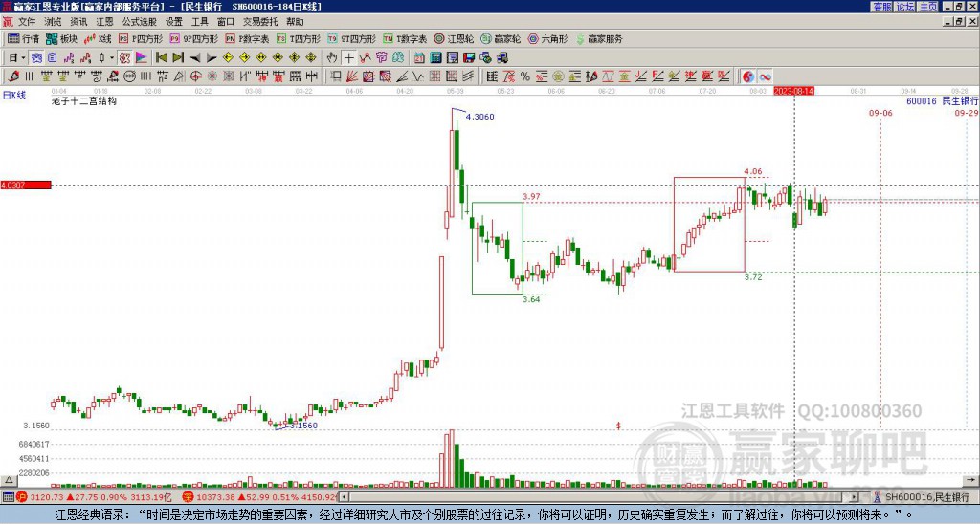Expand the candlestick style dropdown arrow
The height and width of the screenshot is (524, 980).
pyautogui.click(x=112, y=58)
